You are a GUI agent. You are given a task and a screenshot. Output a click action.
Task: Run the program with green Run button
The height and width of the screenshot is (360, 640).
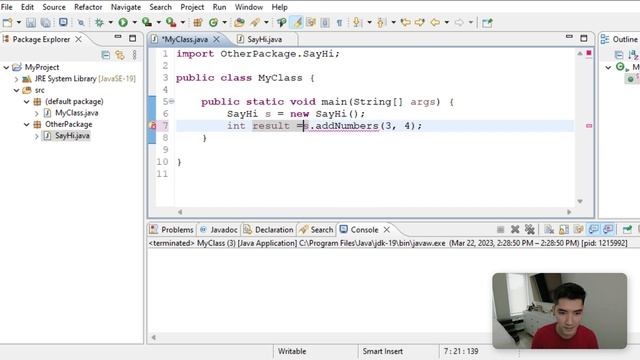click(x=123, y=22)
